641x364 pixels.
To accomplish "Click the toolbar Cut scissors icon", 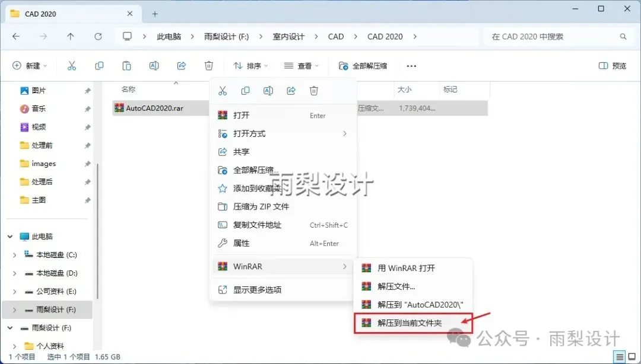I will [x=72, y=66].
